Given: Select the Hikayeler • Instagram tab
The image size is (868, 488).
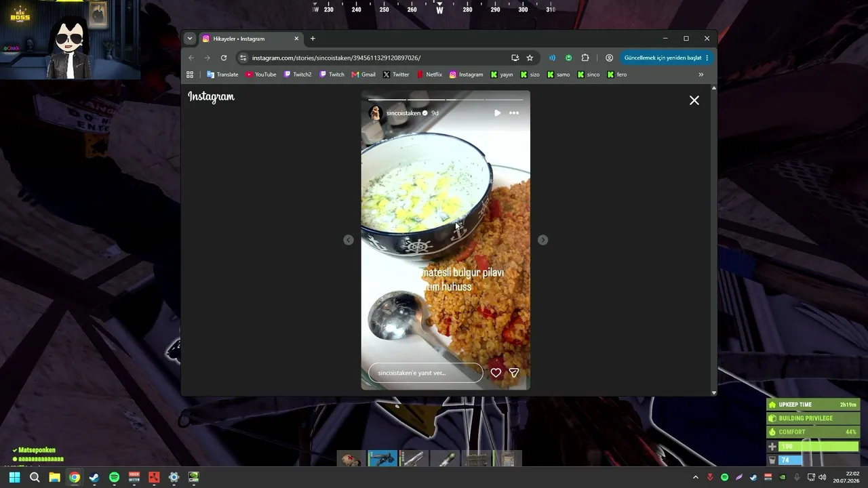Looking at the screenshot, I should 250,39.
